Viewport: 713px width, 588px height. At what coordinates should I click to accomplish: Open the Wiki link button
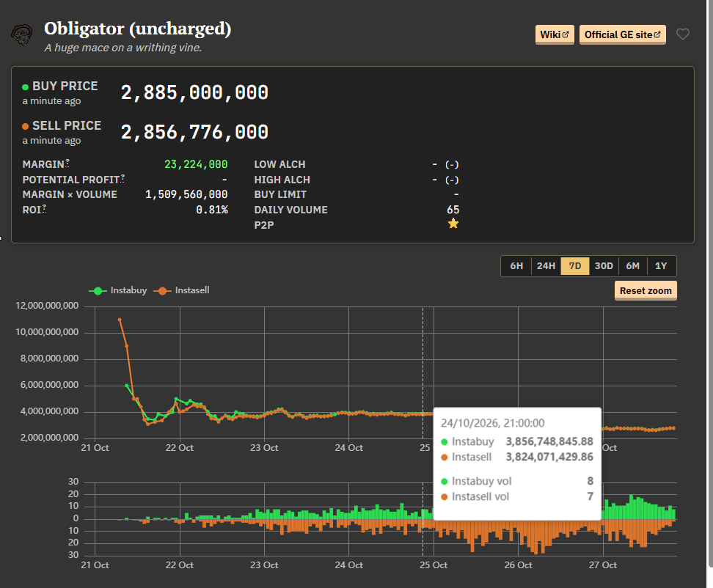click(x=555, y=34)
